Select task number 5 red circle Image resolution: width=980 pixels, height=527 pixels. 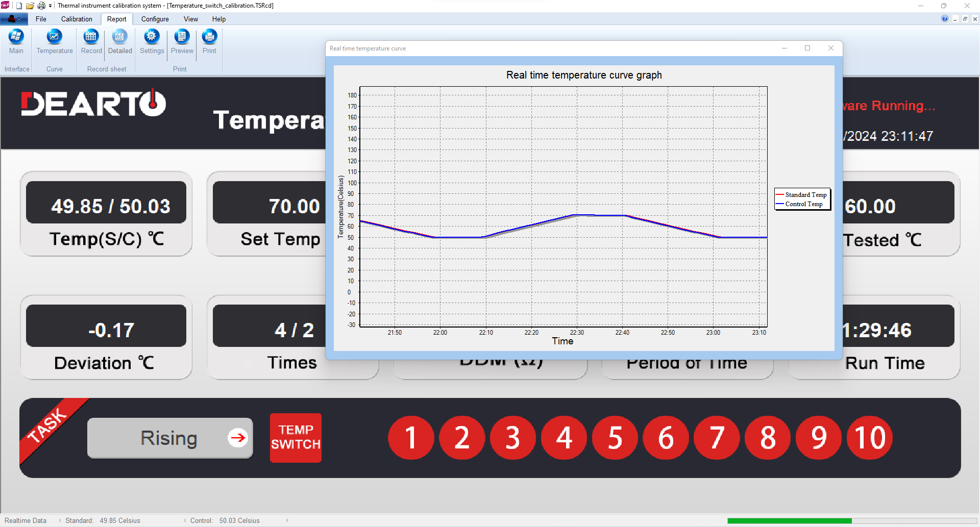(x=615, y=438)
